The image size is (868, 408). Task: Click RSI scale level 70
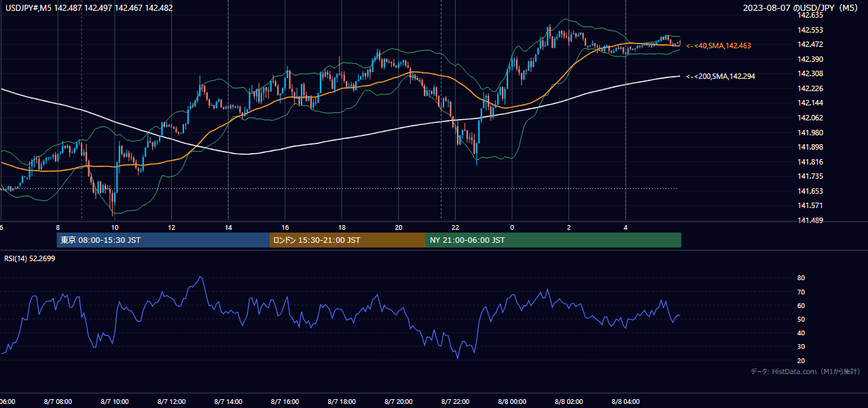801,292
